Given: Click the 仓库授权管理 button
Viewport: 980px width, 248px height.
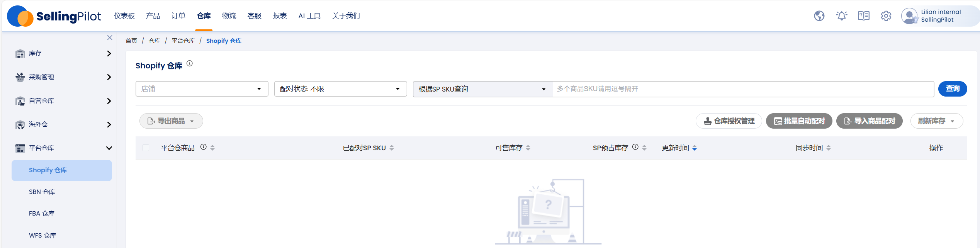Looking at the screenshot, I should click(729, 121).
